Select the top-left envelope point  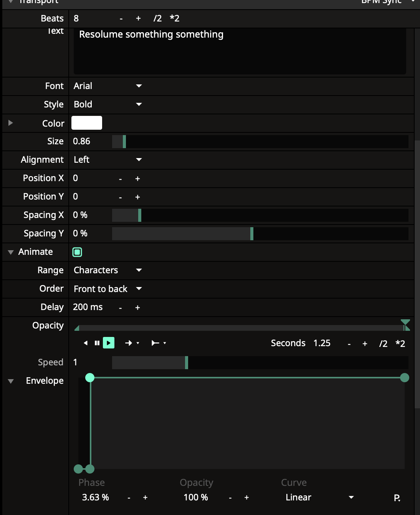90,378
